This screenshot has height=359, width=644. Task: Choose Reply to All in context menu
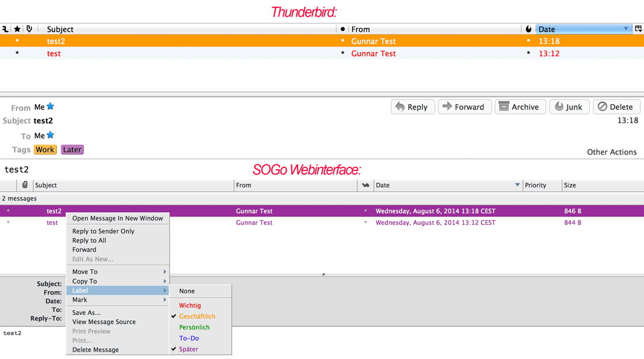point(89,240)
